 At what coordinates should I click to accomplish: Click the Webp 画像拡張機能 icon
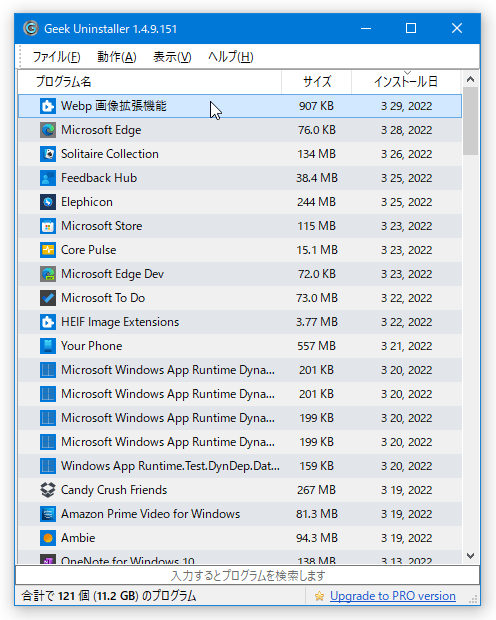[48, 106]
